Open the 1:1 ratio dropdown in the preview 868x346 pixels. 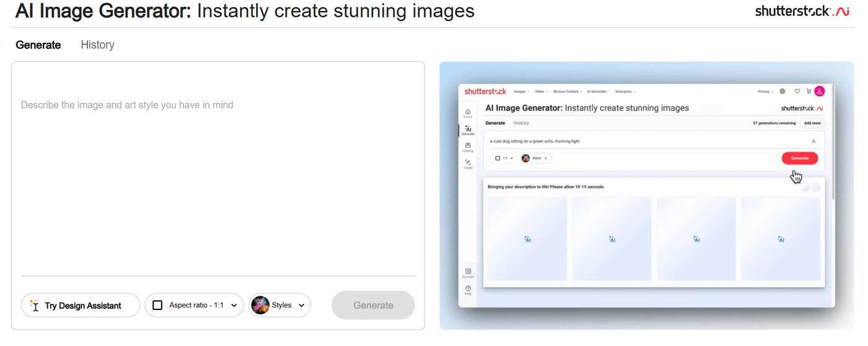[x=504, y=158]
